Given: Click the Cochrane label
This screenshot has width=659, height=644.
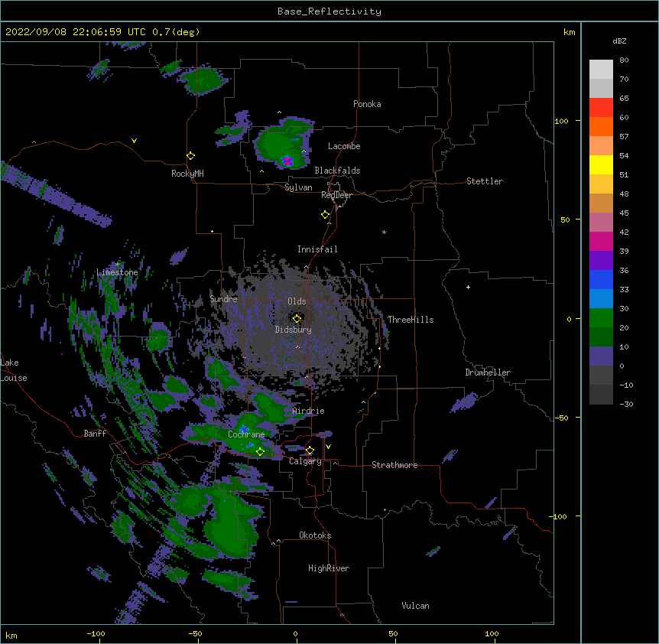Looking at the screenshot, I should click(x=246, y=434).
